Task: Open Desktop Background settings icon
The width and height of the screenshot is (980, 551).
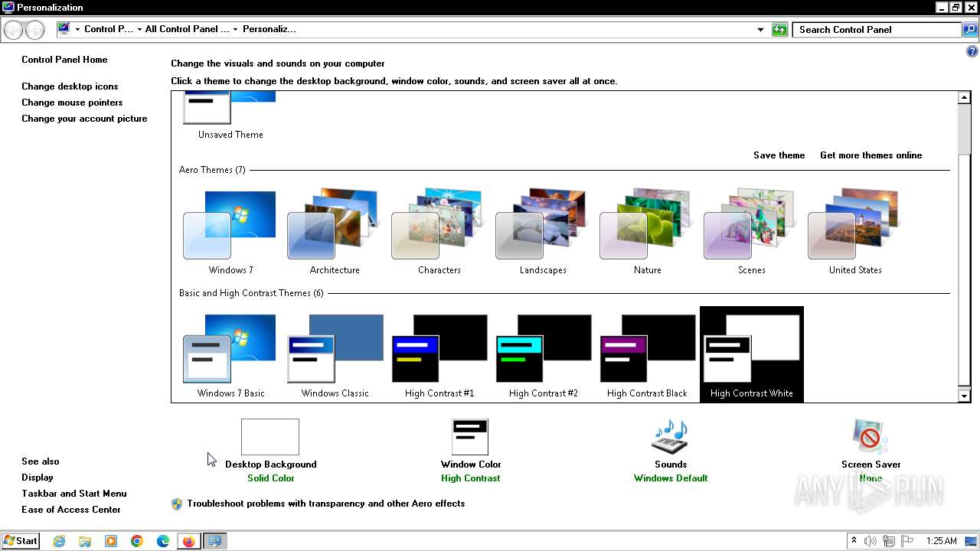Action: (x=270, y=437)
